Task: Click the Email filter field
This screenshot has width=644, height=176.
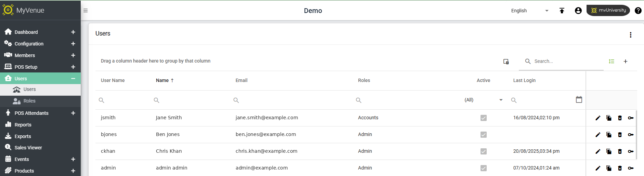Action: [291, 100]
